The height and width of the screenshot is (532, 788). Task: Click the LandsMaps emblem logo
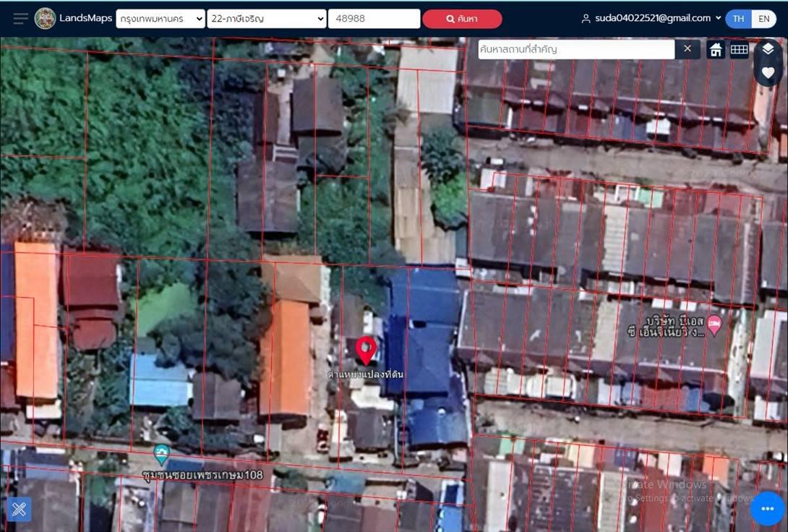pos(45,19)
